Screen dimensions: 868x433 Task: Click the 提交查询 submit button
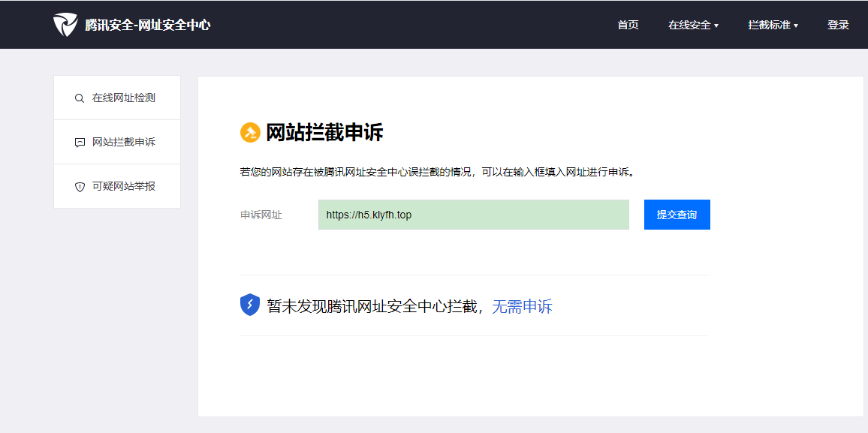point(677,215)
